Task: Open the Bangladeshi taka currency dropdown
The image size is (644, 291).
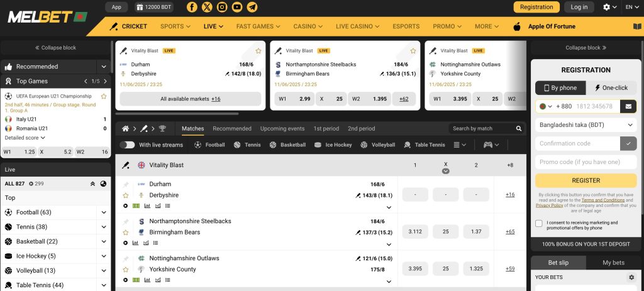Action: [x=586, y=125]
